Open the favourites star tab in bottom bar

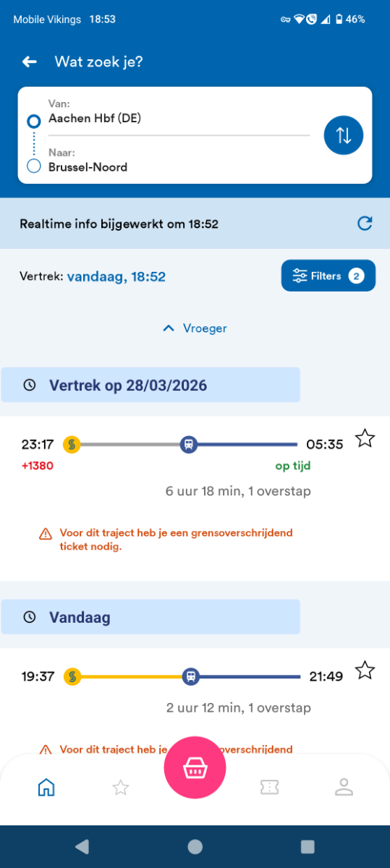(x=121, y=788)
